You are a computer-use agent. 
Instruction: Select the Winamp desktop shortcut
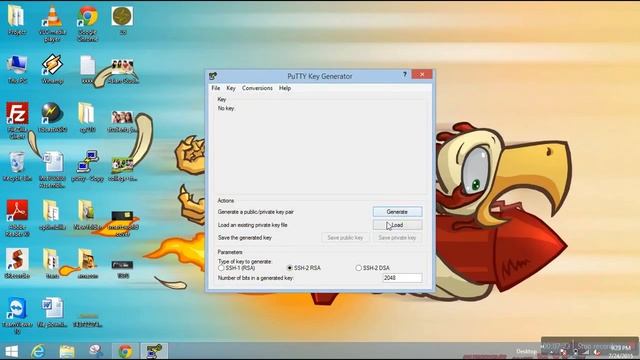(x=52, y=69)
